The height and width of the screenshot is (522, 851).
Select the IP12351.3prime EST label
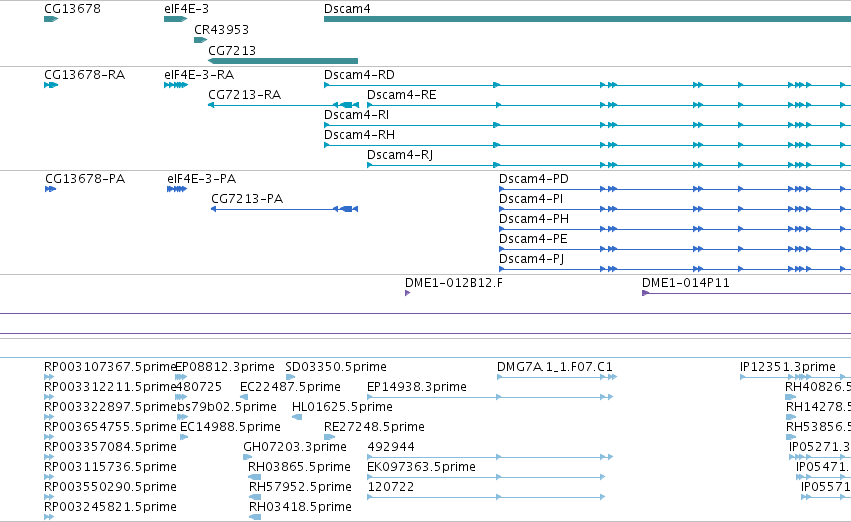tap(788, 367)
